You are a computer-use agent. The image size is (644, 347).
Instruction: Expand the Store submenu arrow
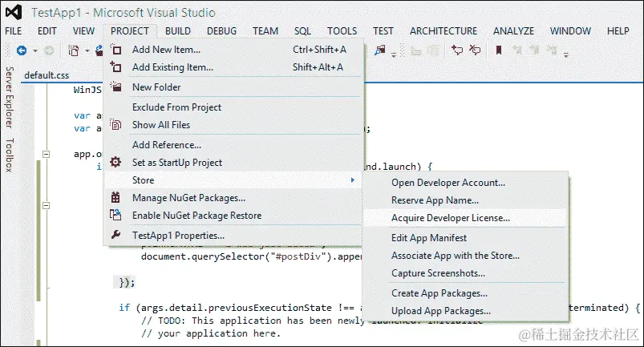tap(352, 180)
